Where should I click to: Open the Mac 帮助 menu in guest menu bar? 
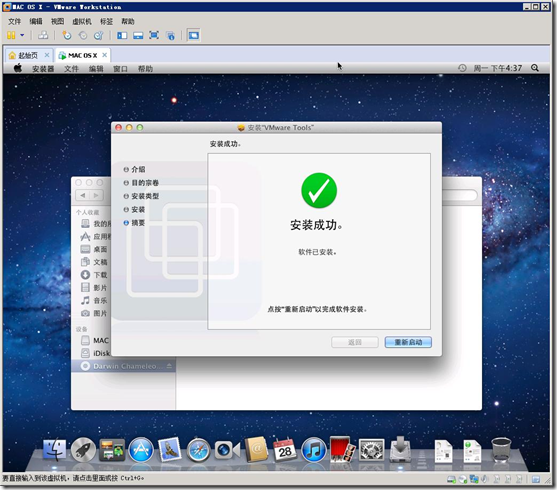click(x=145, y=69)
